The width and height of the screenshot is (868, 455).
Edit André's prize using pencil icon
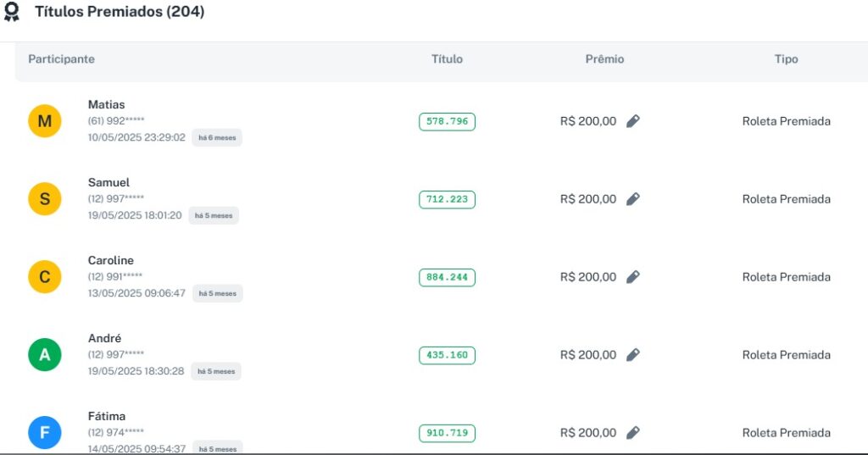pos(633,355)
